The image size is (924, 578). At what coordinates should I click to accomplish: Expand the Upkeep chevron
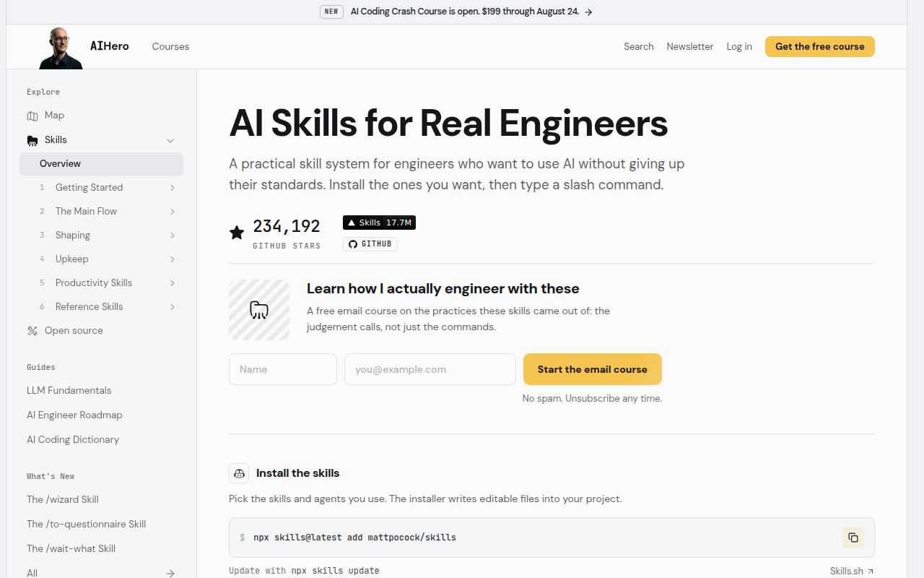173,259
